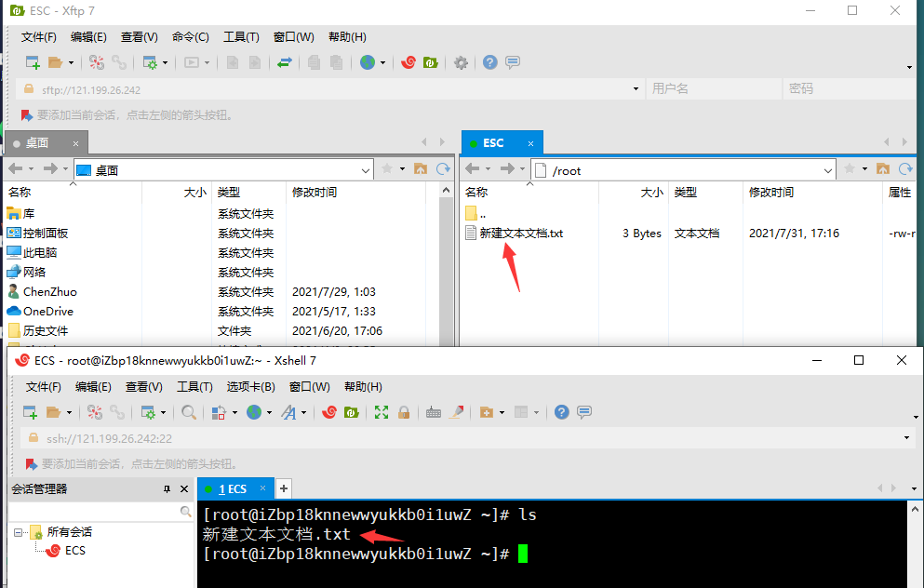The image size is (924, 588).
Task: Add a new terminal tab with plus button
Action: 284,487
